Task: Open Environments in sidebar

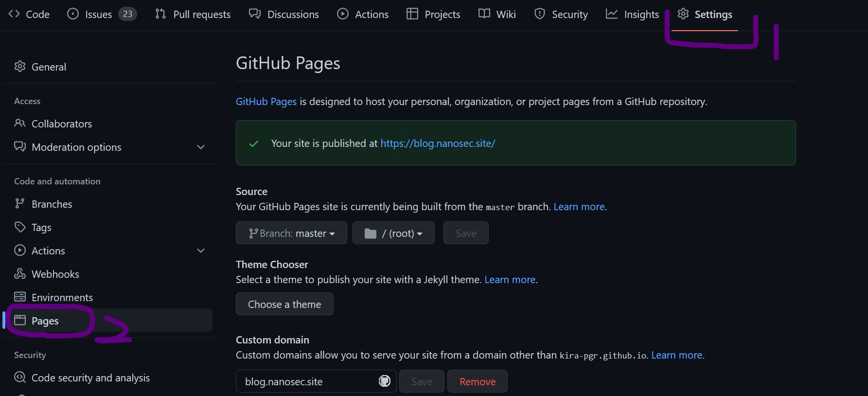Action: pos(107,297)
